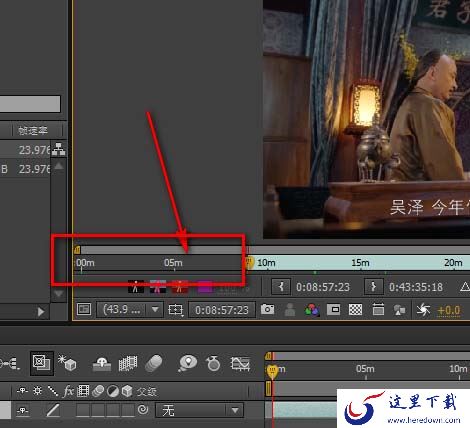Toggle the transparency grid checkerboard icon
The width and height of the screenshot is (470, 428).
pos(355,310)
